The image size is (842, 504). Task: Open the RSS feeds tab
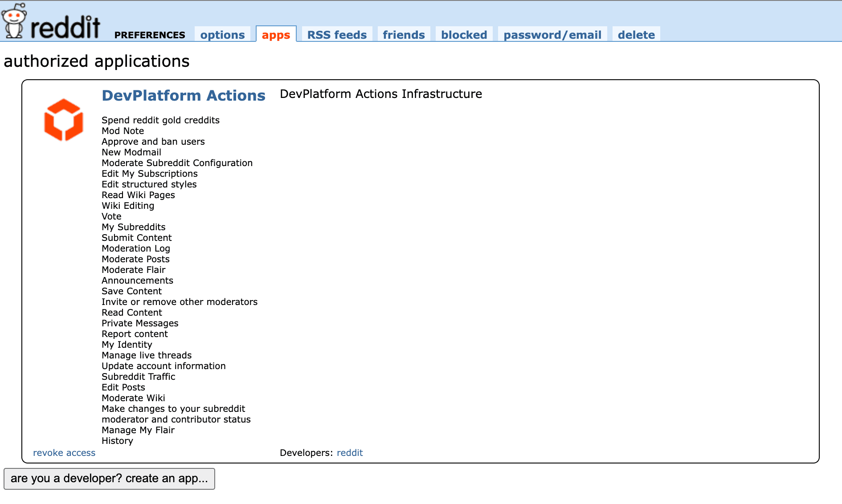tap(336, 35)
